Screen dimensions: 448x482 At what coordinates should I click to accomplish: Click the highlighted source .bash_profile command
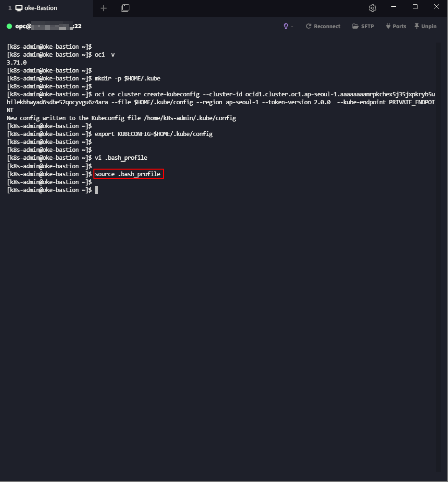click(128, 174)
